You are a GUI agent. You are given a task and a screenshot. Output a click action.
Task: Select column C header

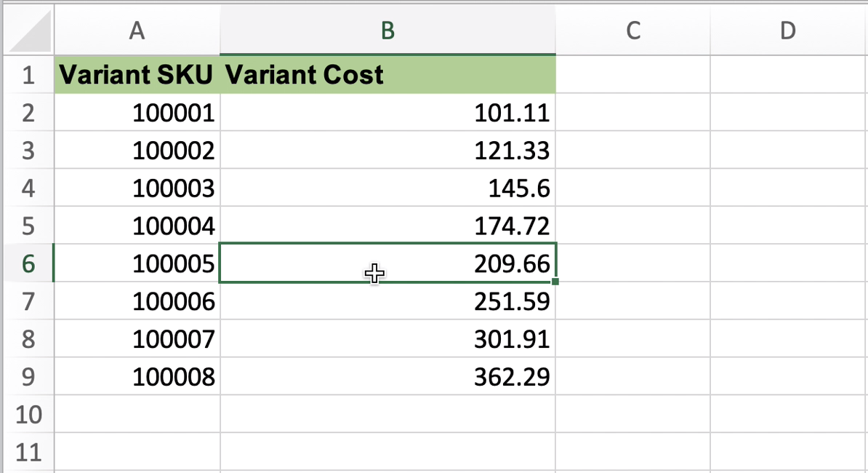click(632, 31)
